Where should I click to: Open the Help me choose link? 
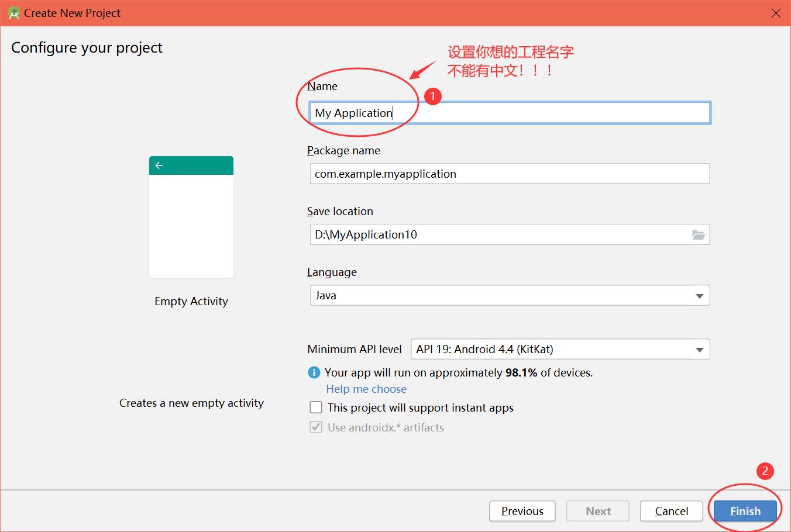coord(366,389)
